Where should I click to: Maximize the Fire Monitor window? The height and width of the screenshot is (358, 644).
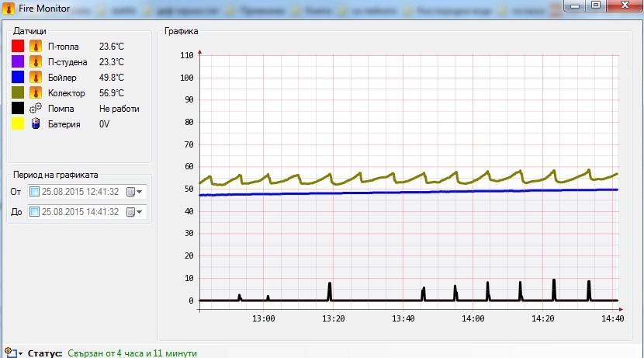595,6
